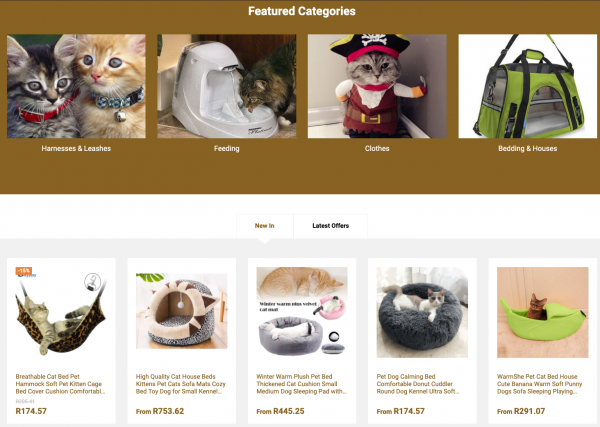Click Pet Dog Calming Bed product title
Viewport: 600px width, 427px height.
pos(418,384)
